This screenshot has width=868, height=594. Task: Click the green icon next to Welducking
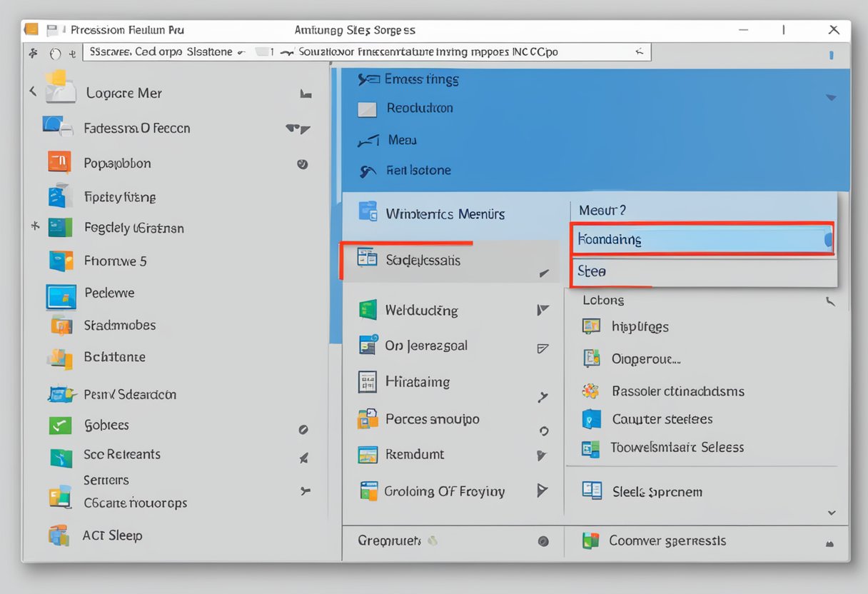coord(368,311)
